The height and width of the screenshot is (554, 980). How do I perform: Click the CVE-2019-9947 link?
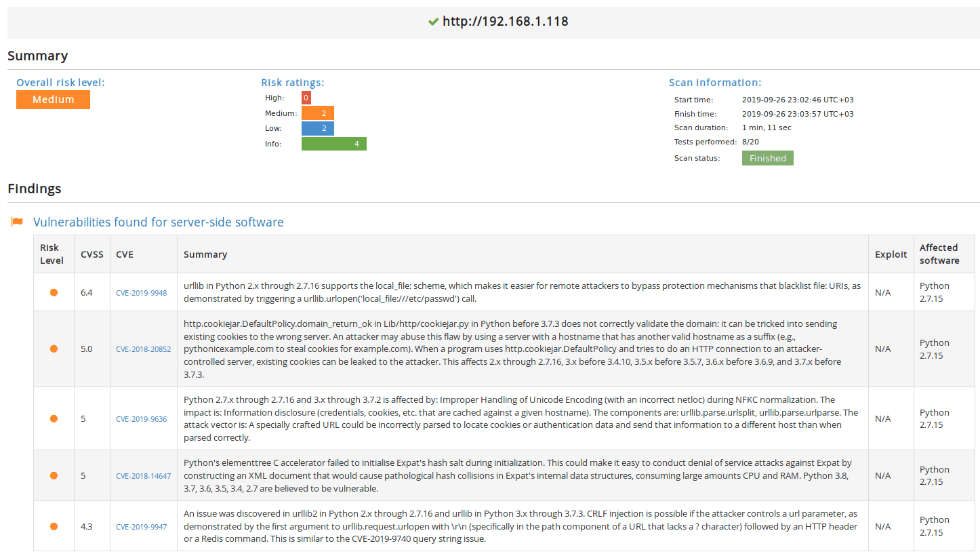(141, 526)
